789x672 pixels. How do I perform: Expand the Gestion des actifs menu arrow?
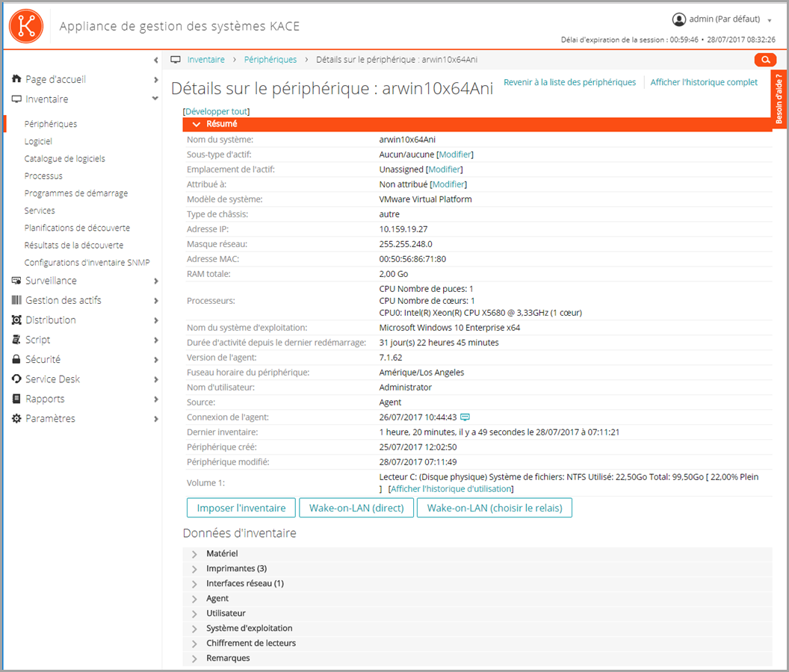156,301
